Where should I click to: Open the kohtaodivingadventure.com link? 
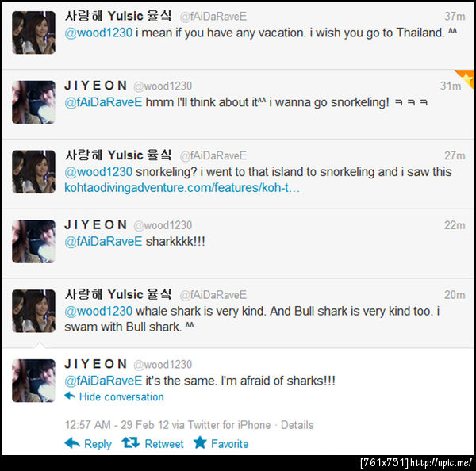(x=182, y=188)
